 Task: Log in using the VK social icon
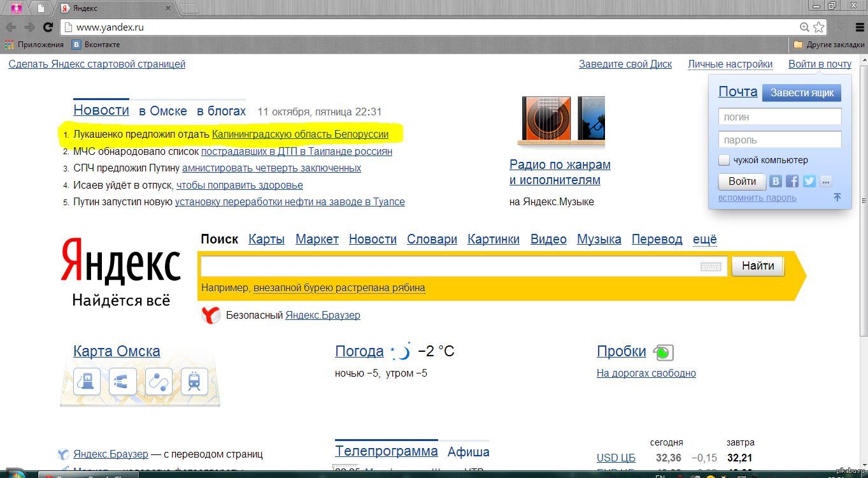pyautogui.click(x=776, y=181)
